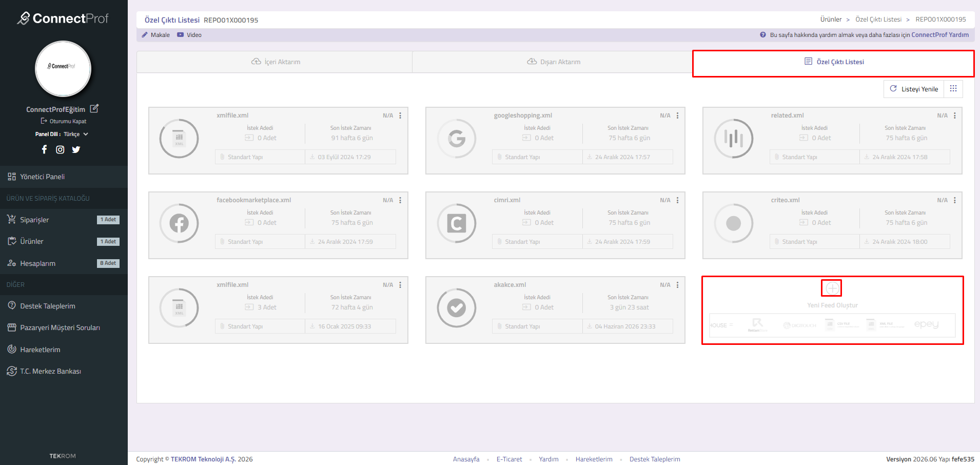This screenshot has width=980, height=465.
Task: Edit profile via pencil icon beside ConnectProfEğitim
Action: tap(94, 109)
